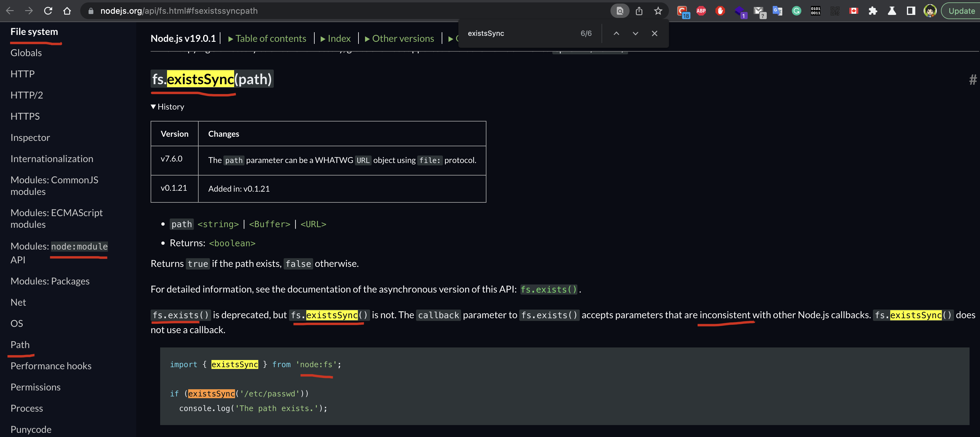Go forward in browser history
The height and width of the screenshot is (437, 980).
coord(29,11)
